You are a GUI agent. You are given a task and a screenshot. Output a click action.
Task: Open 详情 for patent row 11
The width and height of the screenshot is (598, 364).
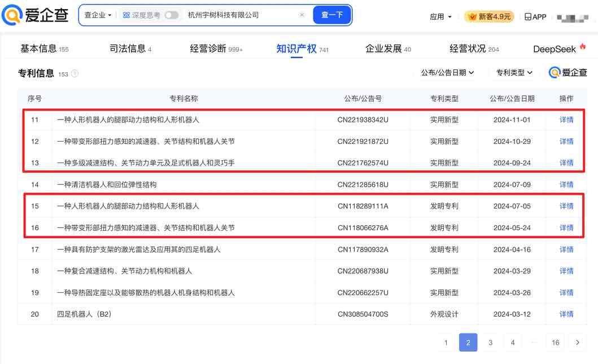pos(566,120)
